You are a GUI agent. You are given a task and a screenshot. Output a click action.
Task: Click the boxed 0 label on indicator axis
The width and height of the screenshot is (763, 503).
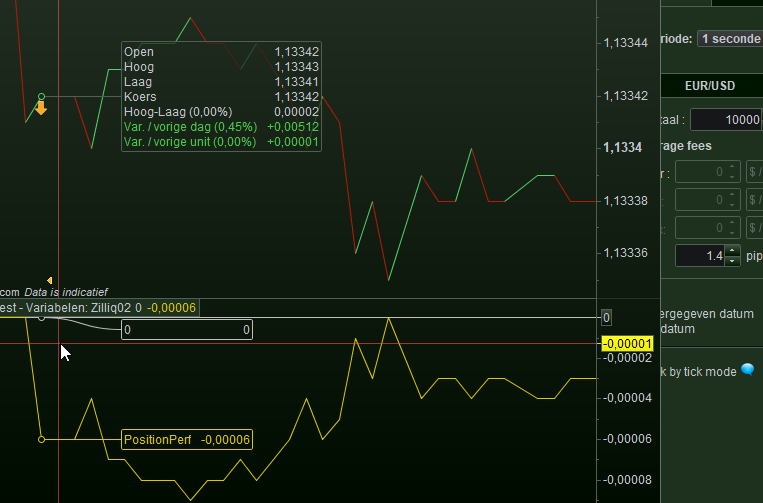tap(606, 318)
